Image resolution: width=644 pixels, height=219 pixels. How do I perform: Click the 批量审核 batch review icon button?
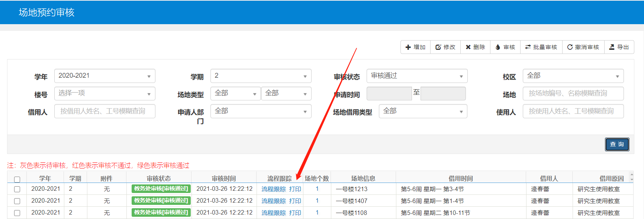point(541,47)
